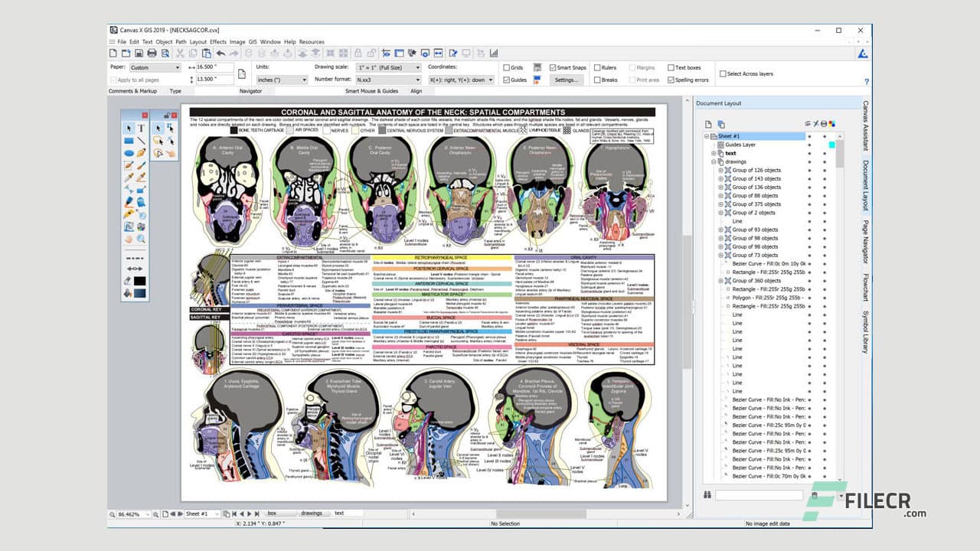980x551 pixels.
Task: Click the cyan Guides Layer color swatch
Action: [831, 145]
